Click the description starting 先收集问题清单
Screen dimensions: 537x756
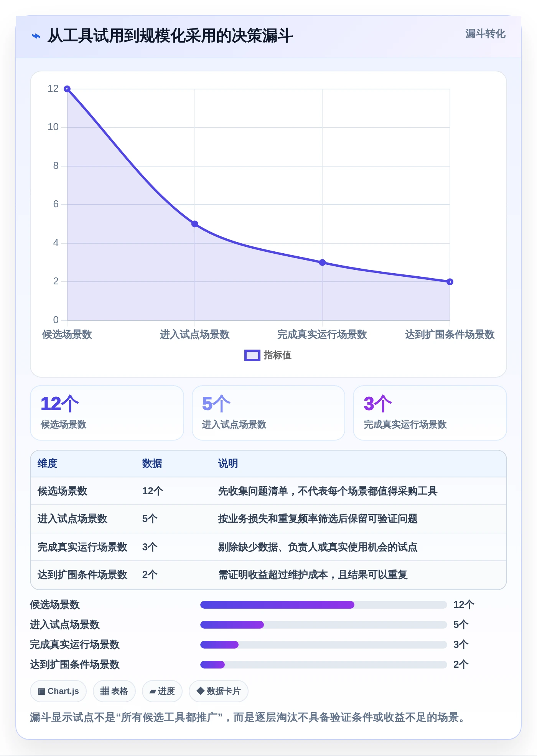(x=328, y=491)
